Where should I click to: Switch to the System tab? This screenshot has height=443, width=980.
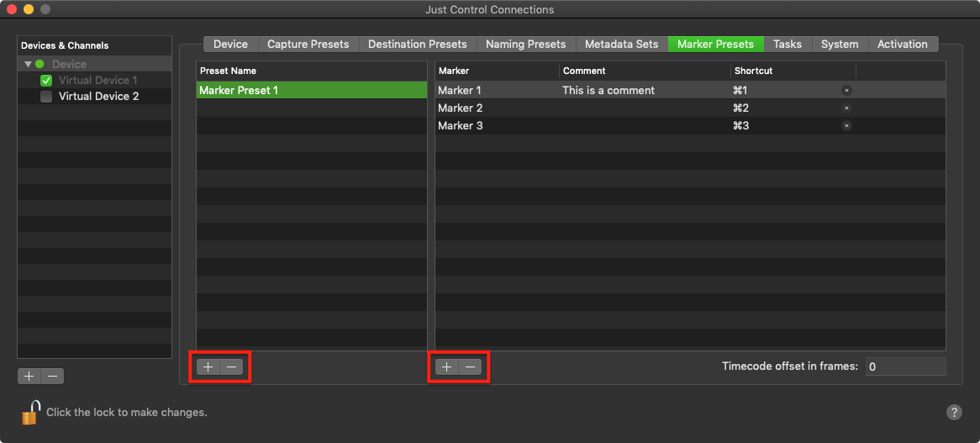point(840,45)
